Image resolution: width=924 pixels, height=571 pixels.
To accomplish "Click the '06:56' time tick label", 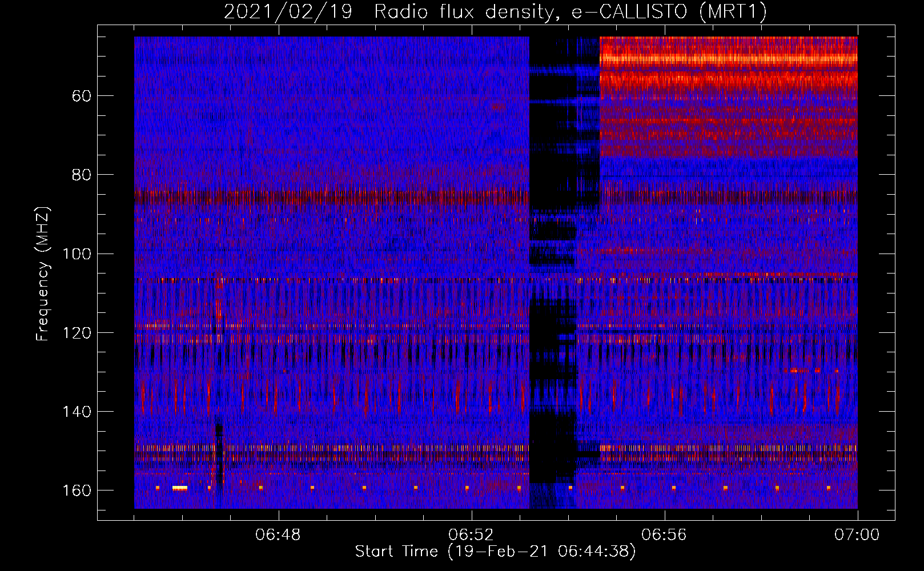I will (x=664, y=535).
